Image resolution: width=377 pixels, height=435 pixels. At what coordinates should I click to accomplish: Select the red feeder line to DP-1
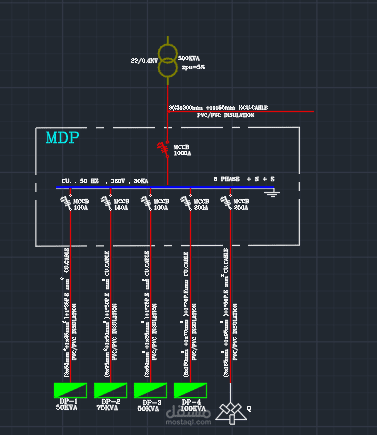(70, 297)
